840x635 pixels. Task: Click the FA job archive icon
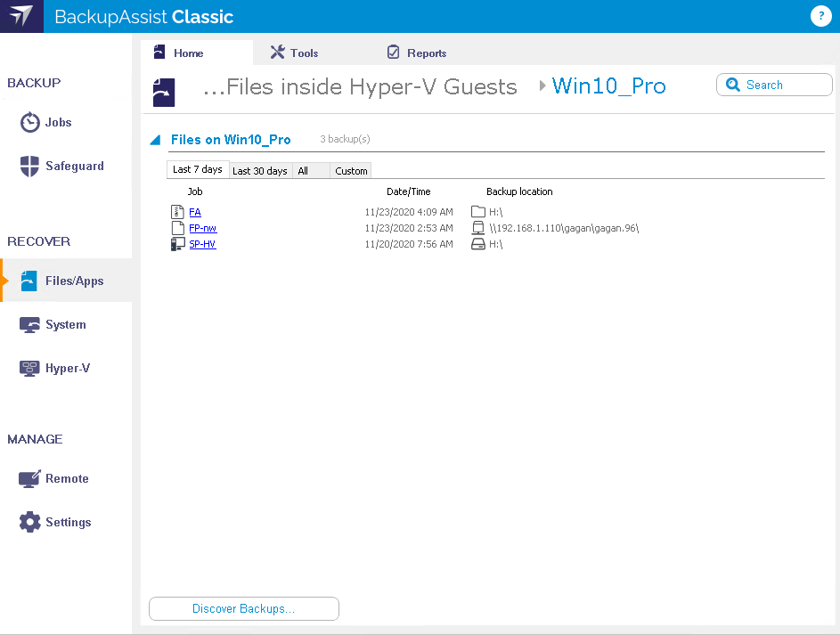pyautogui.click(x=177, y=212)
